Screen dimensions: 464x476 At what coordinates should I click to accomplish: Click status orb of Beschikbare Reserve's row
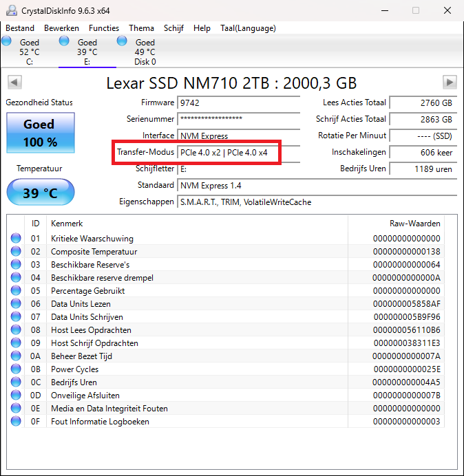(16, 264)
